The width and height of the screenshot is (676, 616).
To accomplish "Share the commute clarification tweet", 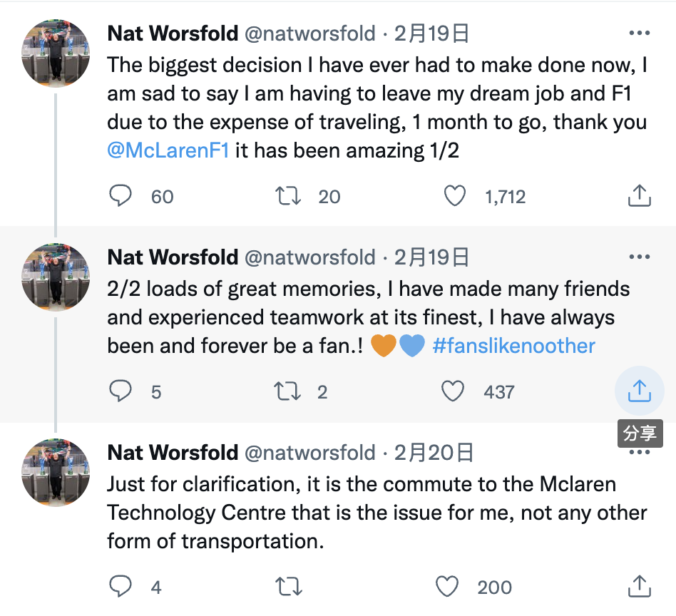I will (640, 587).
